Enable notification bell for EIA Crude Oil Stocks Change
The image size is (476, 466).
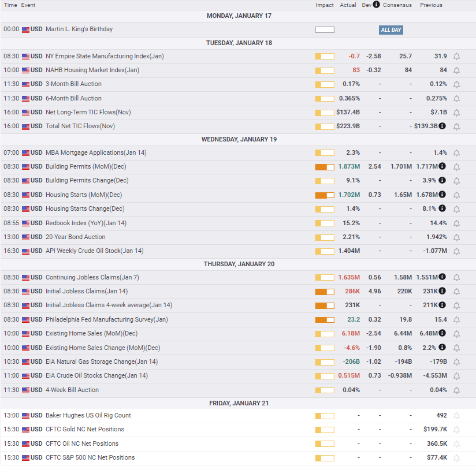click(456, 376)
